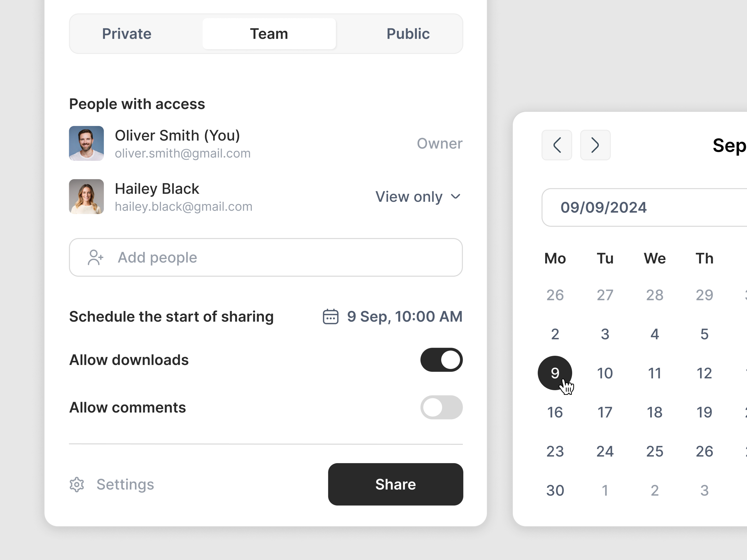Click the Oliver Smith (You) name

click(x=177, y=135)
